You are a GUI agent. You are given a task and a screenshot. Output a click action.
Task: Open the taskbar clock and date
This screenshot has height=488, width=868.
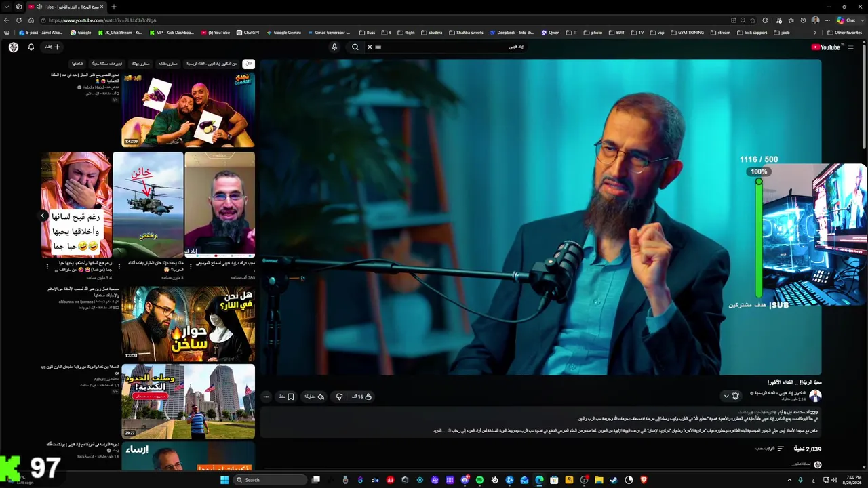(x=850, y=480)
